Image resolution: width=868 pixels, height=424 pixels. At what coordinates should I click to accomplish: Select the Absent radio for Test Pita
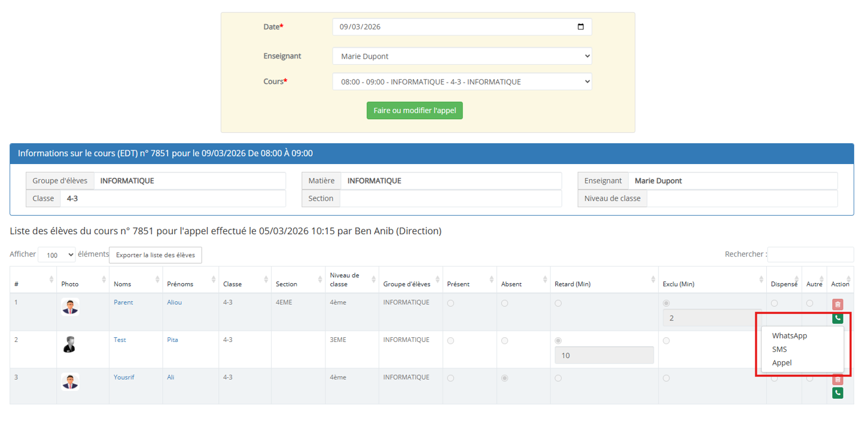click(505, 341)
